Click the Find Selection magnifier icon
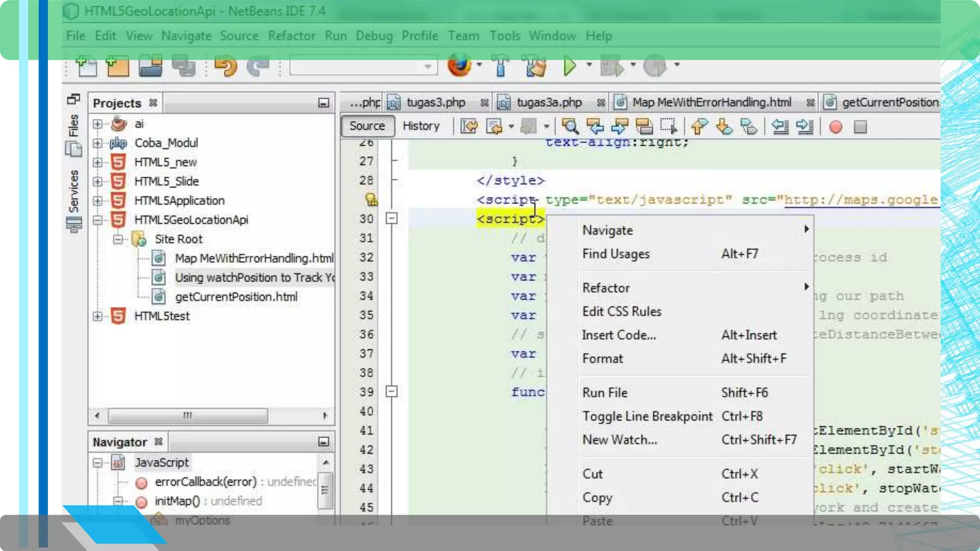980x551 pixels. (569, 127)
